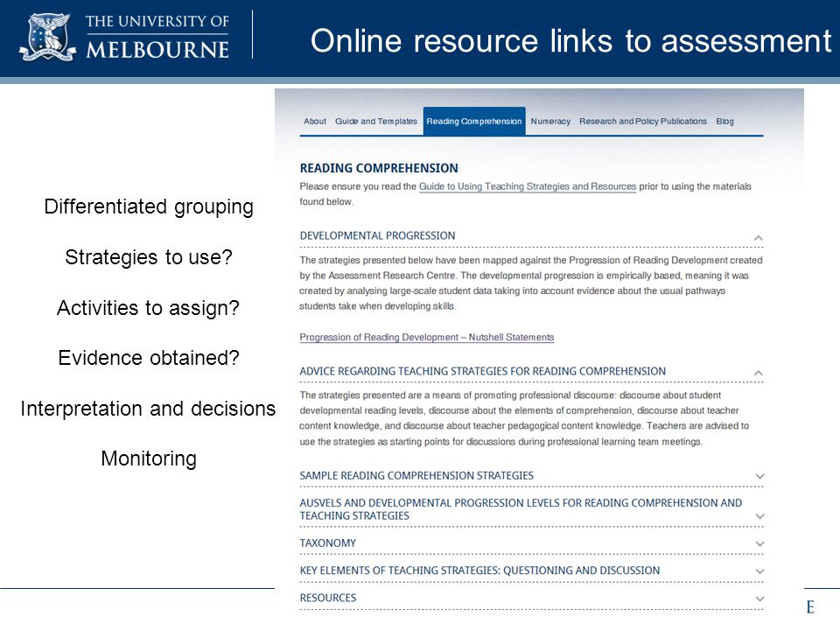Click 'Strategies to use?' text
The width and height of the screenshot is (840, 630).
[149, 257]
